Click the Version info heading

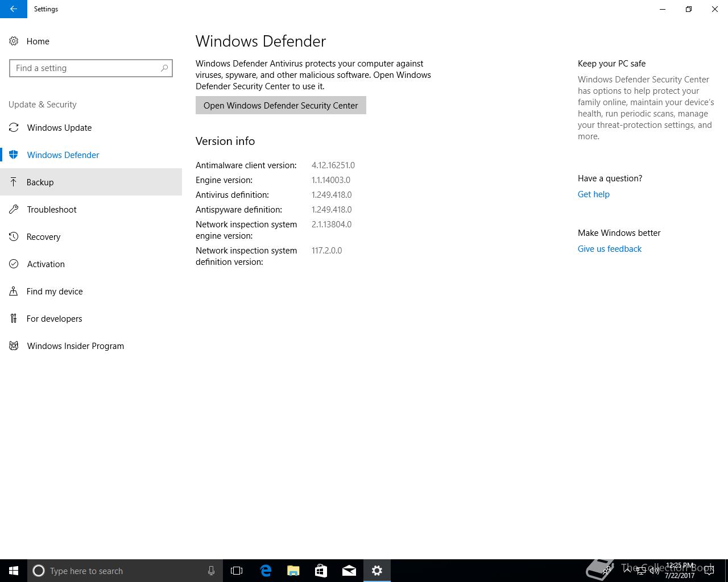(225, 141)
